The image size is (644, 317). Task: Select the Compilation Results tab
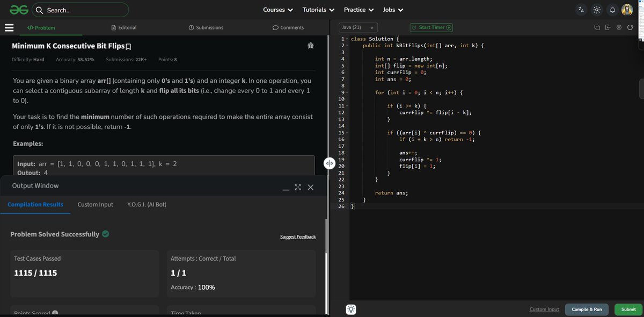pos(35,205)
